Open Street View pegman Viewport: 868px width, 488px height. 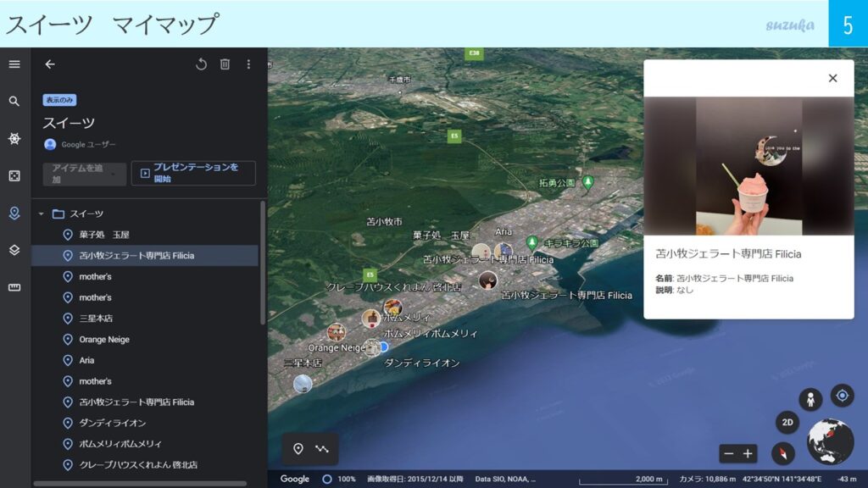[x=811, y=400]
